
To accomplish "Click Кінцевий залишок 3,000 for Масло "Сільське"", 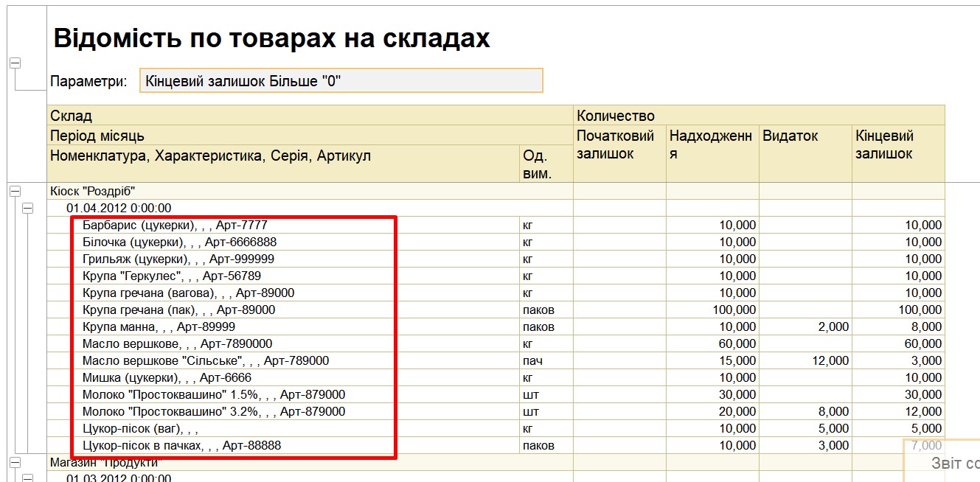I will (898, 361).
